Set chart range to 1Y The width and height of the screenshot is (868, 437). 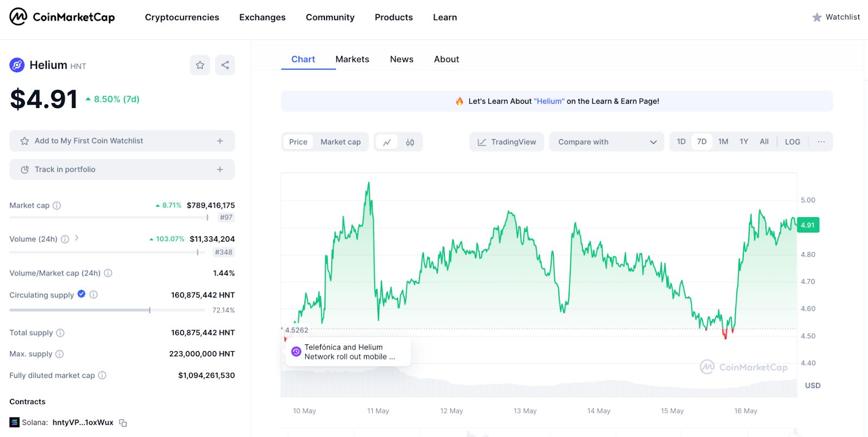pos(744,142)
